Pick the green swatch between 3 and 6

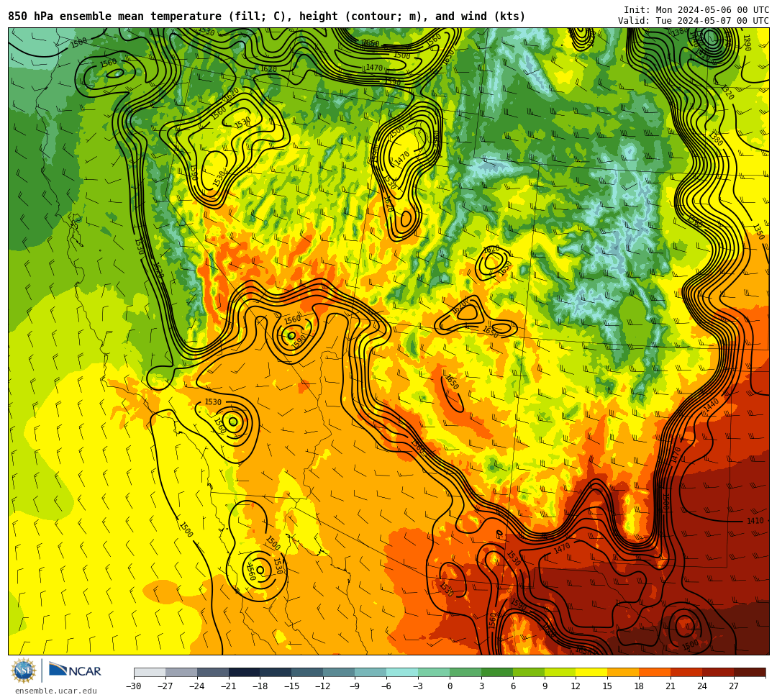tap(497, 672)
